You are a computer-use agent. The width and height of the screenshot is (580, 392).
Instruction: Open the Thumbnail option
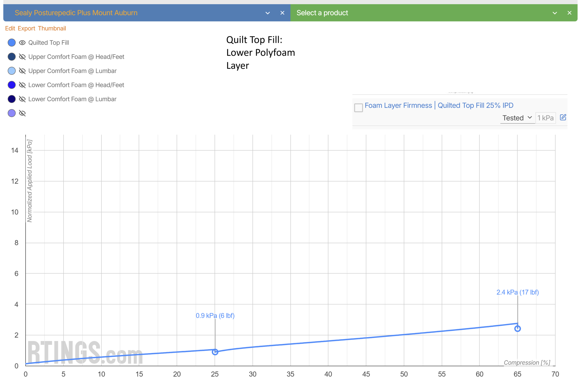click(52, 28)
